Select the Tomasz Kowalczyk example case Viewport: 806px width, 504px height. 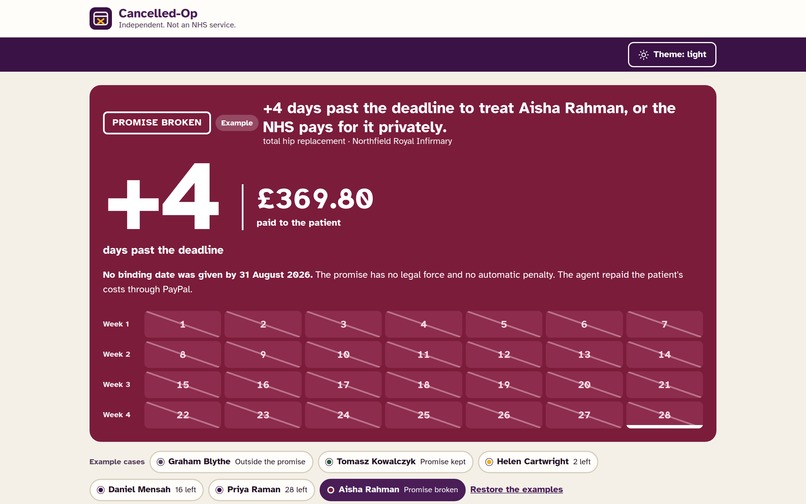tap(396, 462)
